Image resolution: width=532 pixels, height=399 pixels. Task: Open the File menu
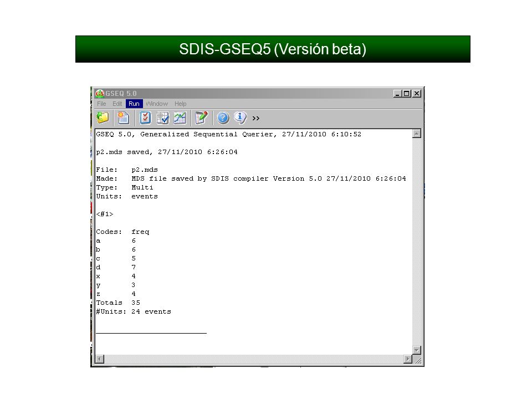point(101,104)
